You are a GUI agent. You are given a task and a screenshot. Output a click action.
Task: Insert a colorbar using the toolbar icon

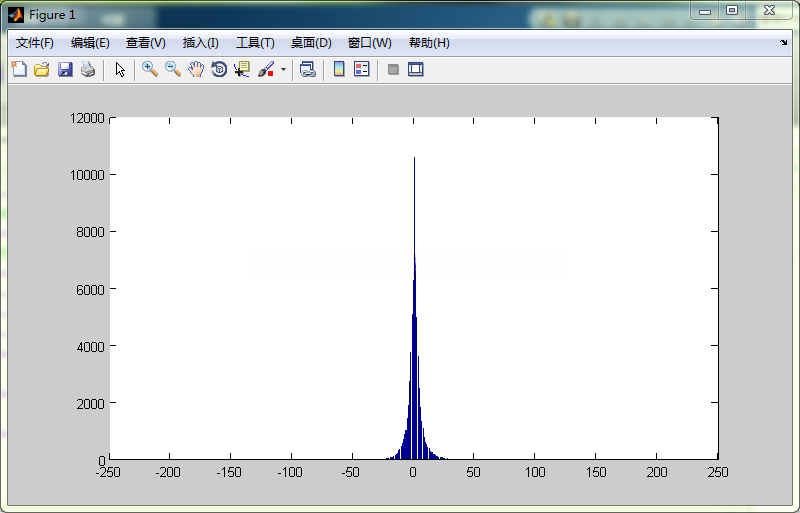coord(339,69)
